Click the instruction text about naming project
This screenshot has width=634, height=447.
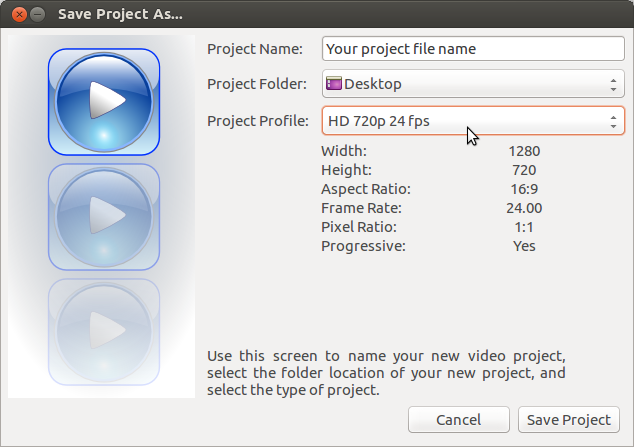pyautogui.click(x=386, y=373)
